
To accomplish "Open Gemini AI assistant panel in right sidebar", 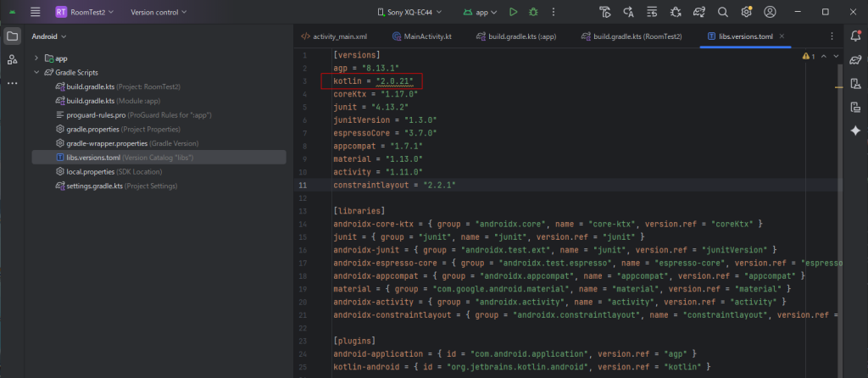I will 855,131.
